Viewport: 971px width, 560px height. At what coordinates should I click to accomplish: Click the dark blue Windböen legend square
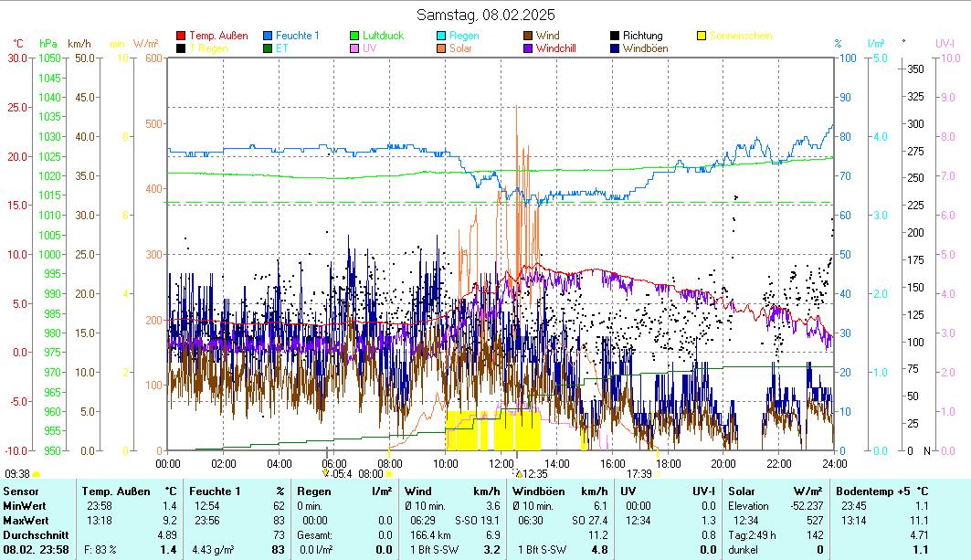615,48
